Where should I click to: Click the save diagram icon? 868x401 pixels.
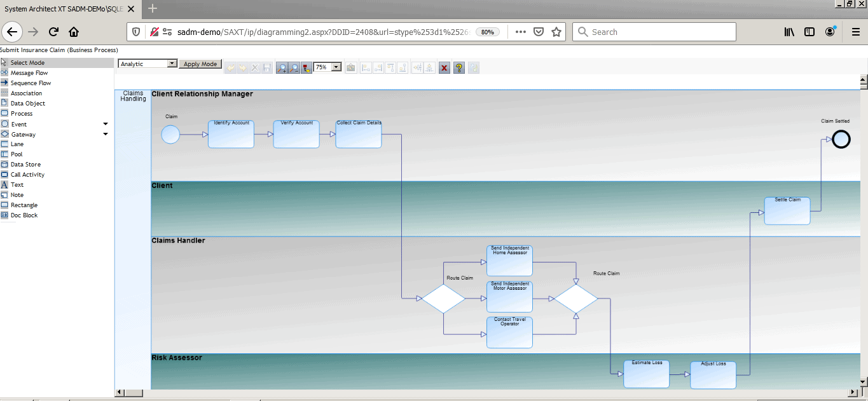coord(267,67)
